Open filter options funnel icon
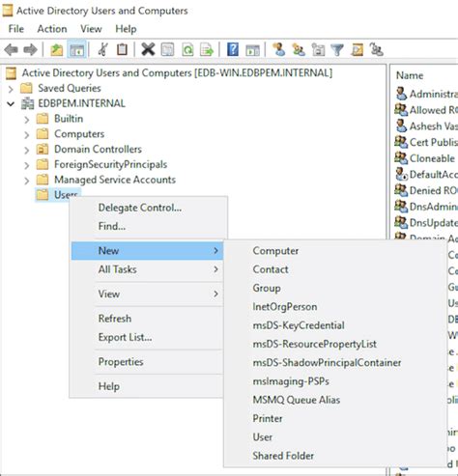Image resolution: width=458 pixels, height=476 pixels. pyautogui.click(x=337, y=50)
